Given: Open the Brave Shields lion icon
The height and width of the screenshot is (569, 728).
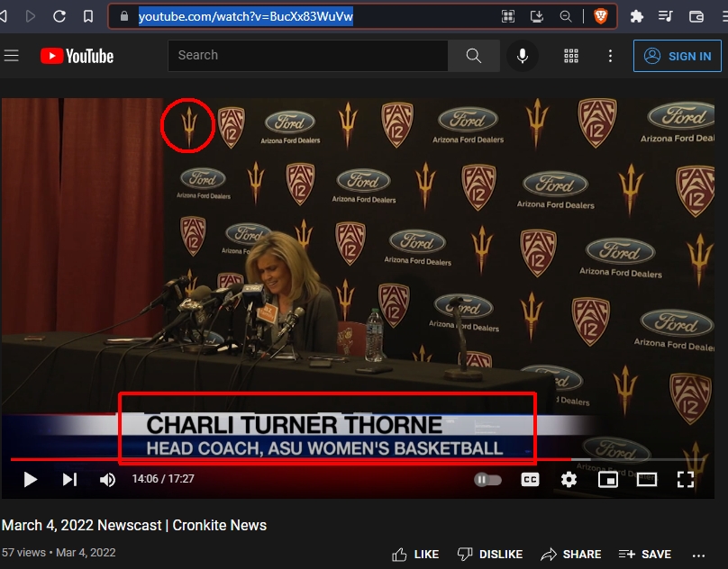Looking at the screenshot, I should (x=601, y=16).
